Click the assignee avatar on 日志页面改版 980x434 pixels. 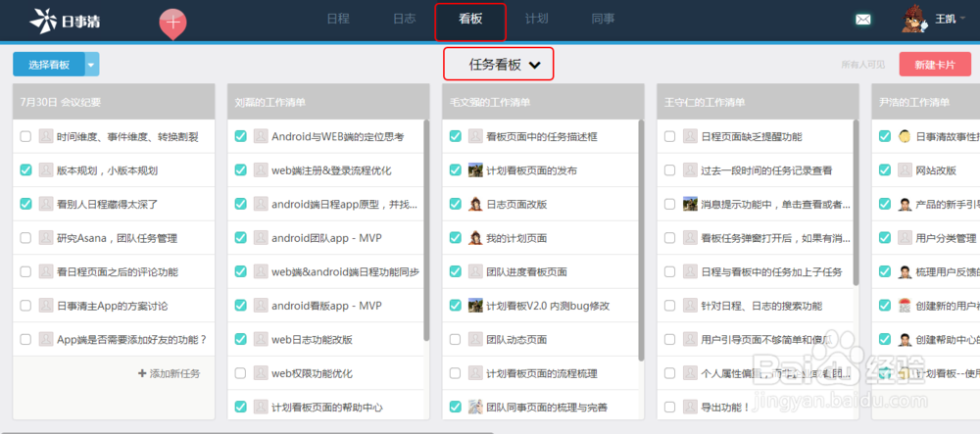pos(475,204)
